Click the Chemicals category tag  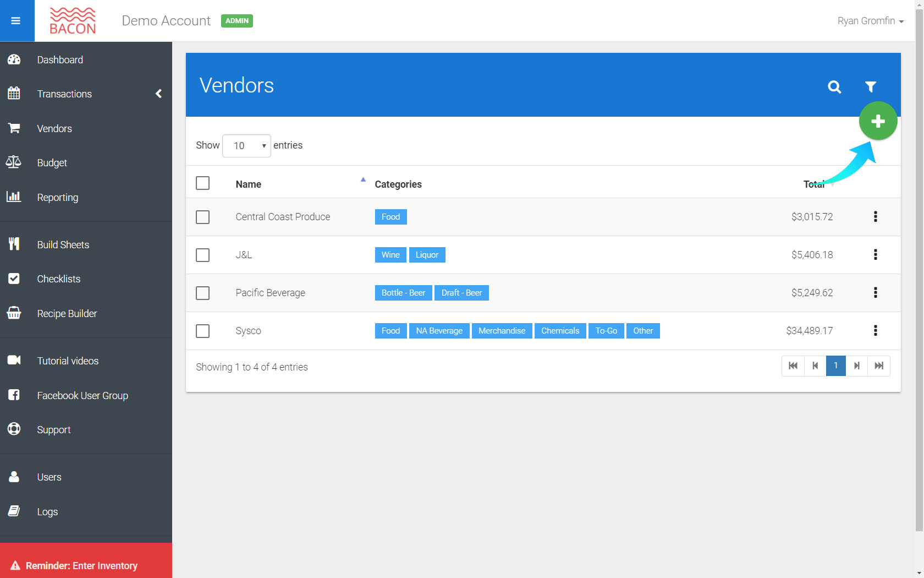pos(560,331)
